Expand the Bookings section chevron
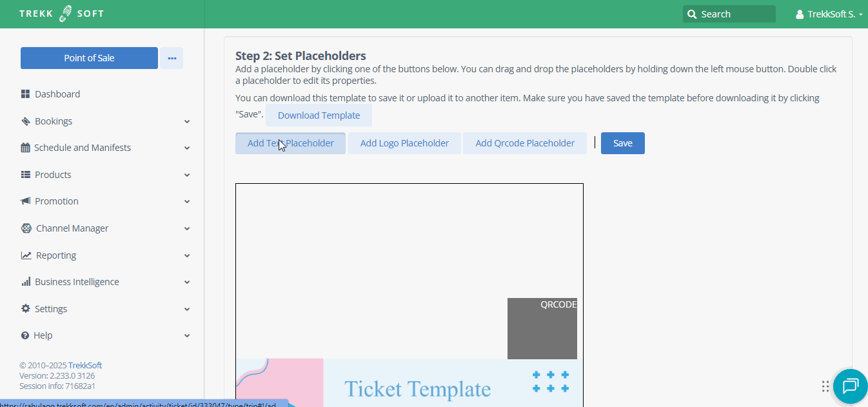The width and height of the screenshot is (868, 407). (x=187, y=121)
